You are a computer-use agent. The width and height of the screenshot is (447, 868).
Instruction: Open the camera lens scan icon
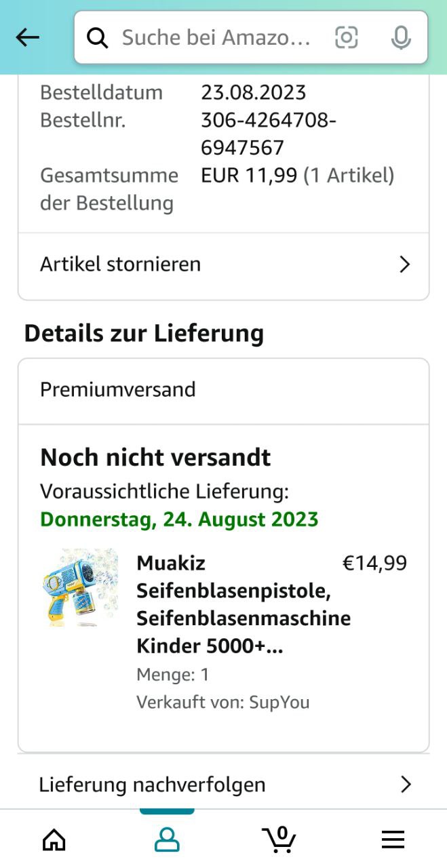point(346,38)
